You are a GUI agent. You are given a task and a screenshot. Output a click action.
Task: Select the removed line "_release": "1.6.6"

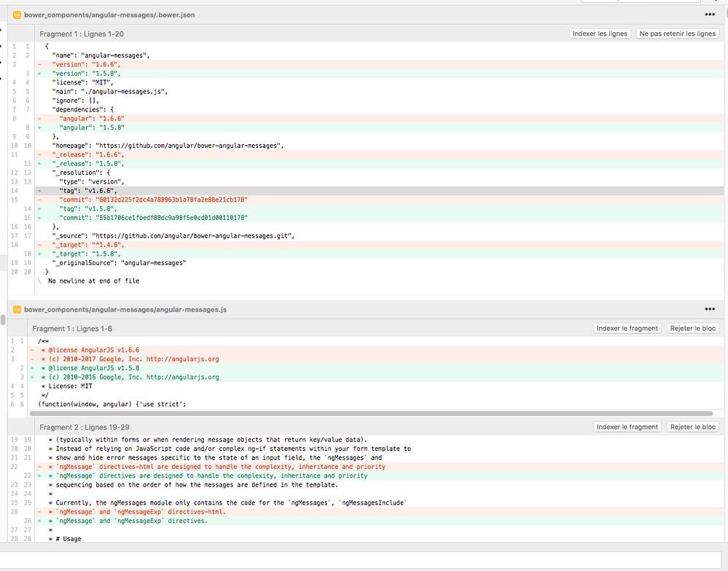(379, 155)
